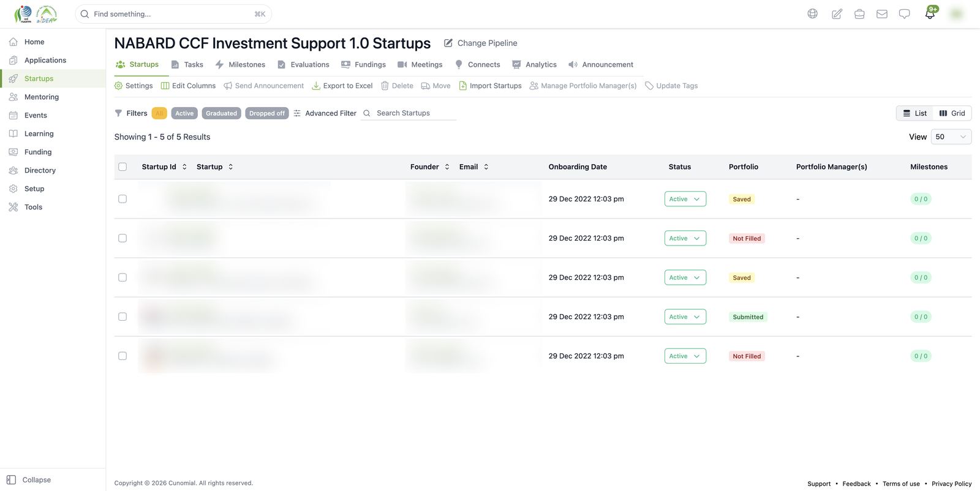Screen dimensions: 980x491
Task: Toggle the select-all header checkbox
Action: pyautogui.click(x=123, y=167)
